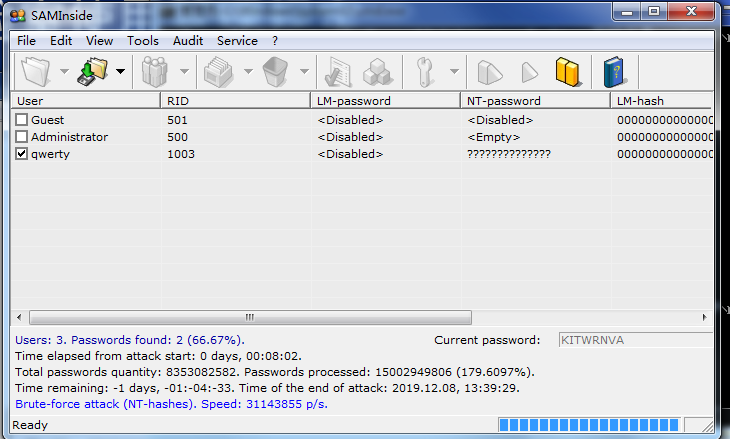Open the Edit menu
This screenshot has width=730, height=439.
point(61,41)
